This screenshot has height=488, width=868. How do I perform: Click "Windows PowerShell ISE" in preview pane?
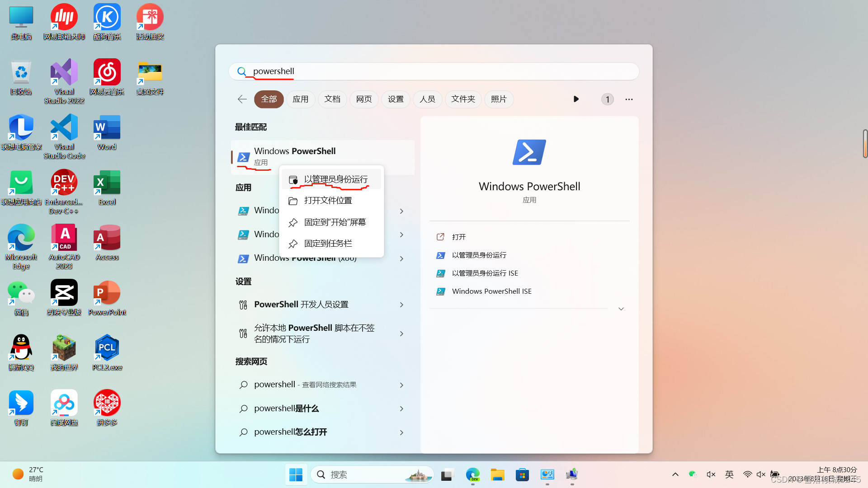coord(491,291)
